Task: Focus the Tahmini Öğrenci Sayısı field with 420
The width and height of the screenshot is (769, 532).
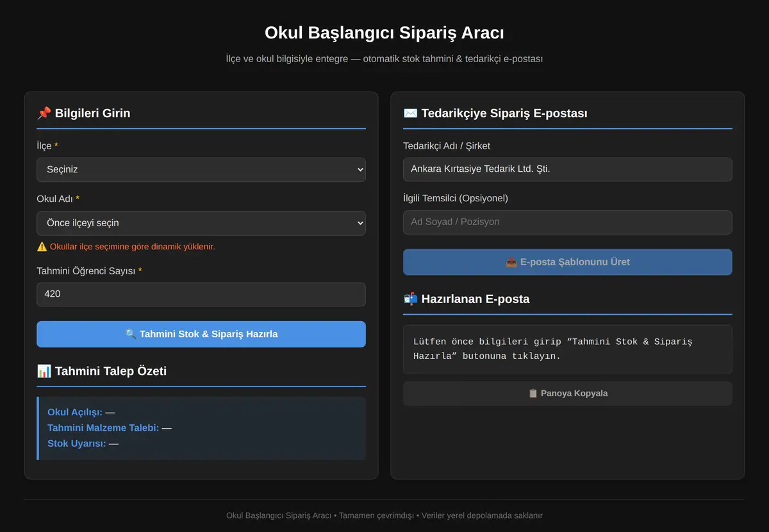Action: (201, 294)
